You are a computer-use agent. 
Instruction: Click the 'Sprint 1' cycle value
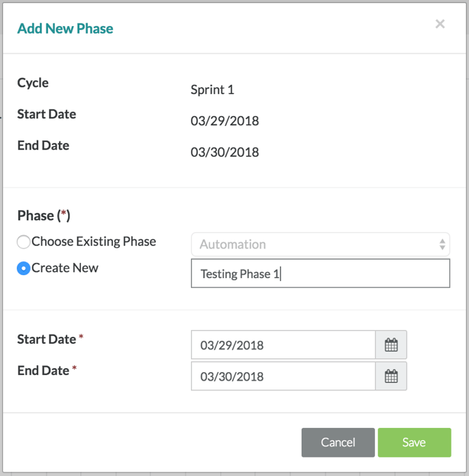coord(212,89)
